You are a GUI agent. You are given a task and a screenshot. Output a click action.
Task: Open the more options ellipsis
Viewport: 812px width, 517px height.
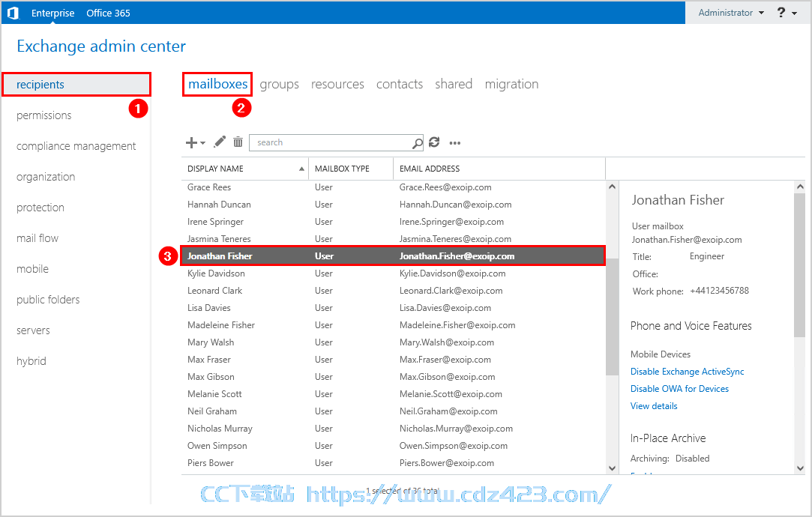[454, 143]
